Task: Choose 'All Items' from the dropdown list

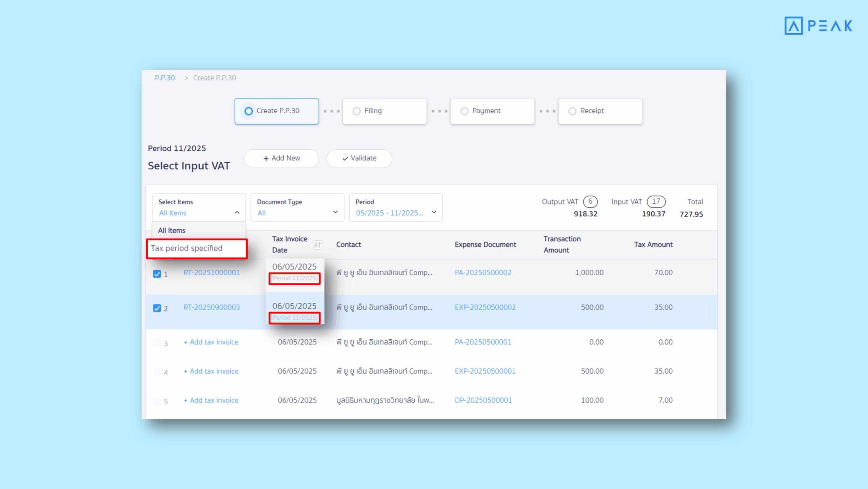Action: (172, 230)
